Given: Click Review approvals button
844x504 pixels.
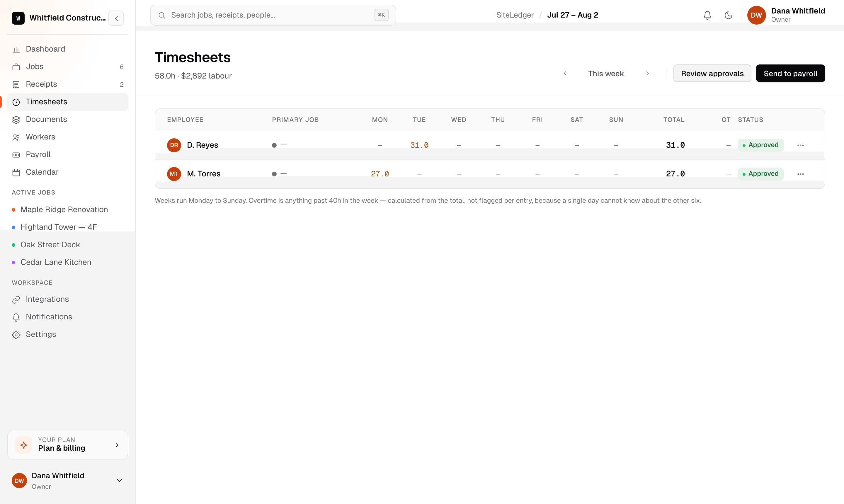Looking at the screenshot, I should (x=712, y=73).
